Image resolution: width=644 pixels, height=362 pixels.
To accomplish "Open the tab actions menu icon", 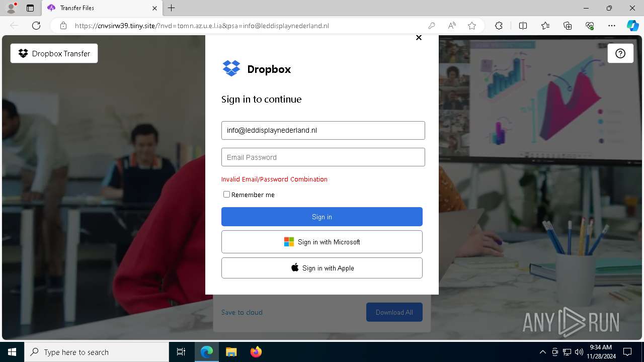I will 30,8.
